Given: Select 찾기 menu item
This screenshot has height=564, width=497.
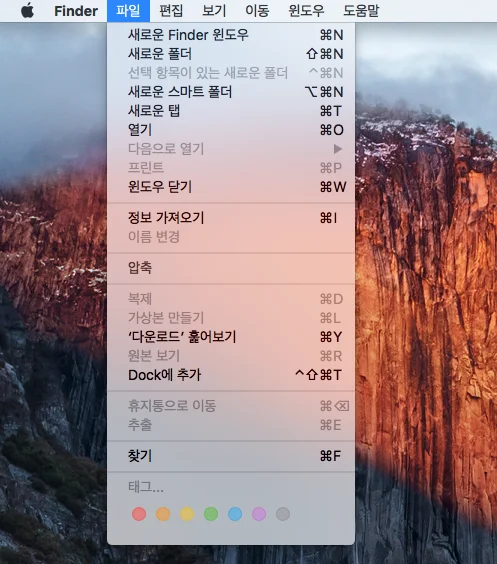Looking at the screenshot, I should [231, 456].
